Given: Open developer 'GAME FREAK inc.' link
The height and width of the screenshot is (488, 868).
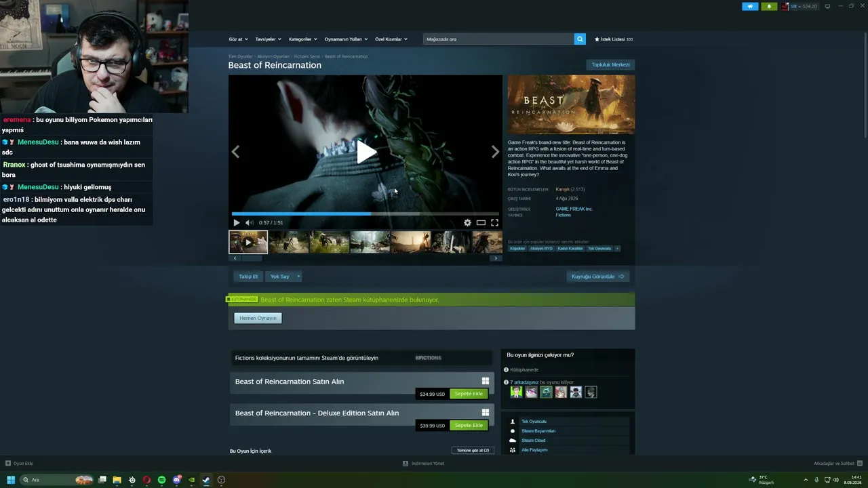Looking at the screenshot, I should tap(574, 209).
